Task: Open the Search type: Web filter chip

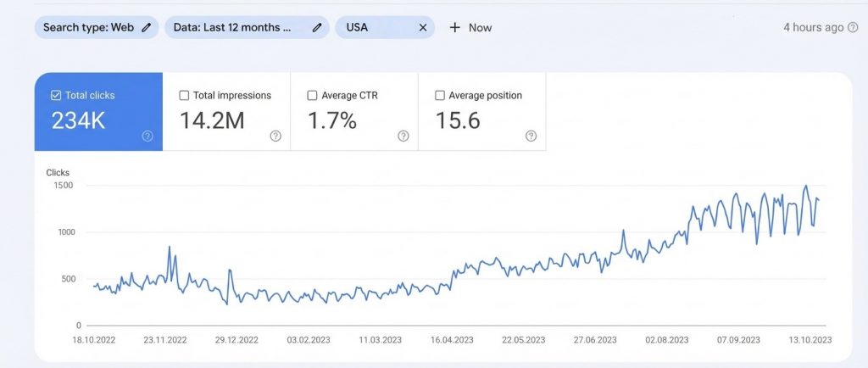Action: coord(88,27)
